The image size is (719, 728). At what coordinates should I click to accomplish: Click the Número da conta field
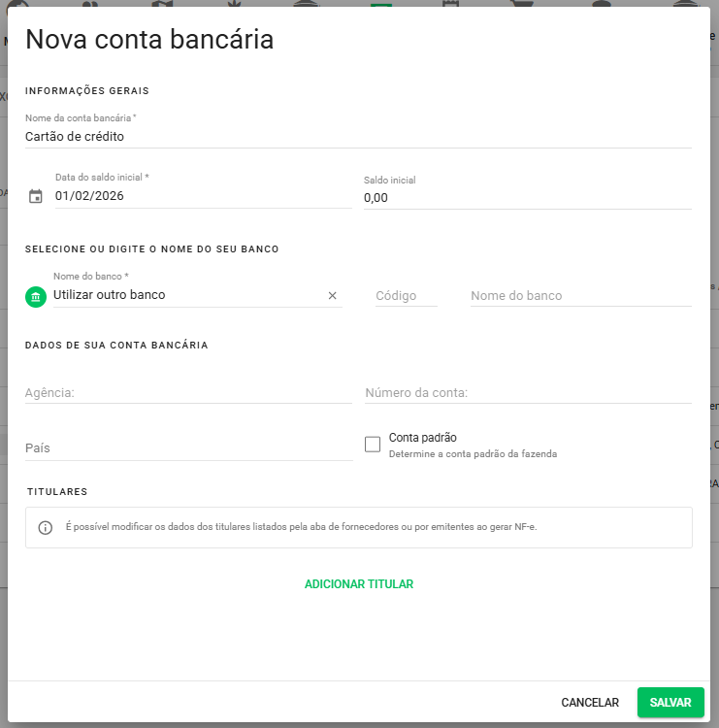[528, 393]
